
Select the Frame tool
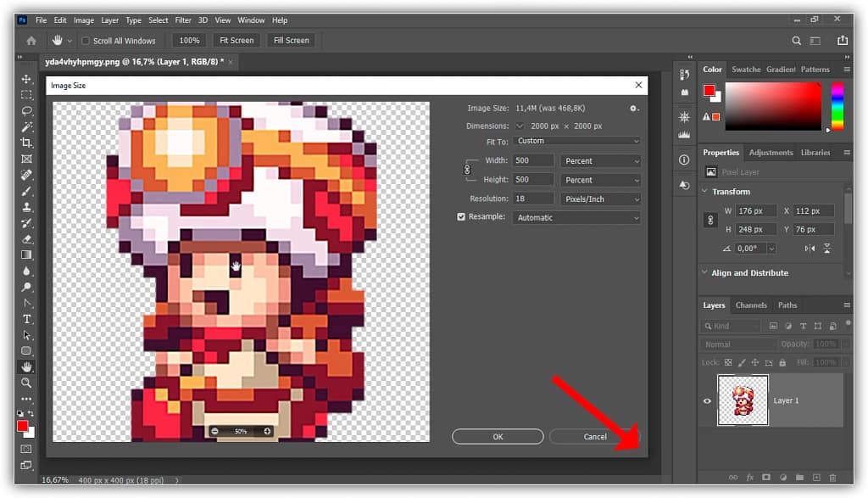coord(26,159)
